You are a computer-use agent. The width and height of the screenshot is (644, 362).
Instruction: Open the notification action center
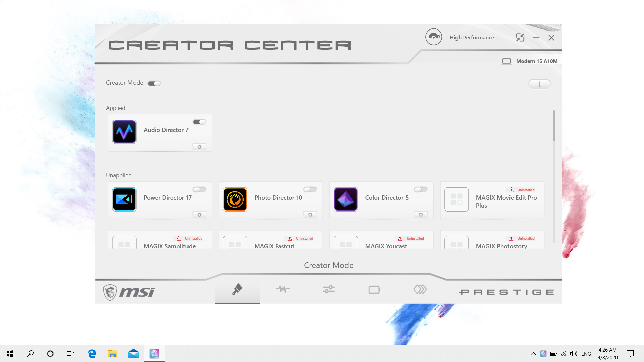[x=630, y=354]
